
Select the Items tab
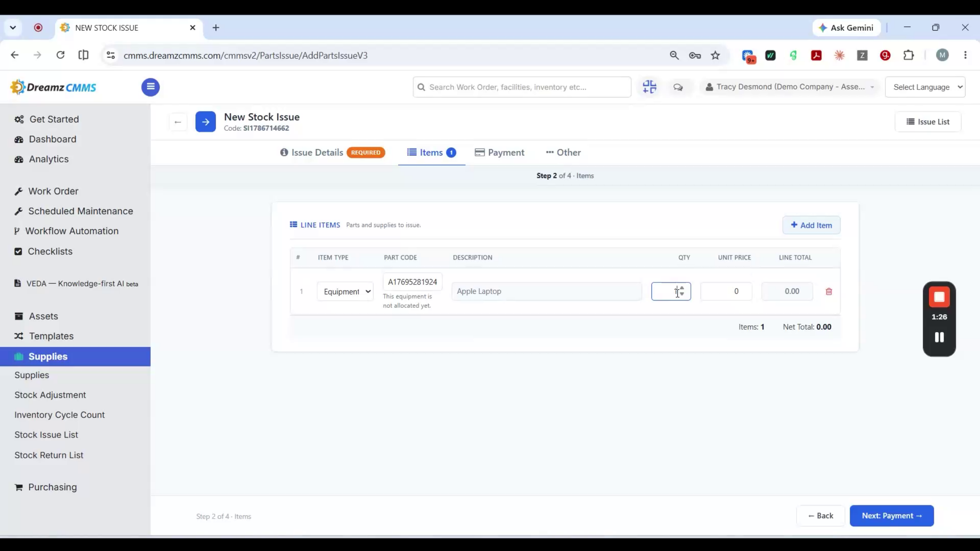(x=432, y=152)
